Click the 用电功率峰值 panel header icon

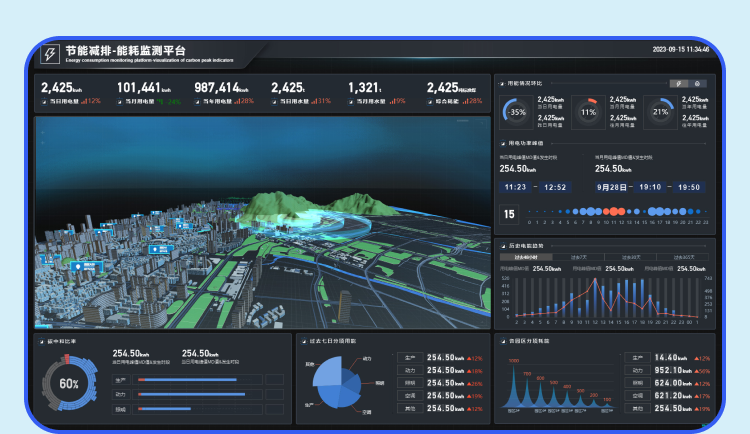[x=502, y=143]
